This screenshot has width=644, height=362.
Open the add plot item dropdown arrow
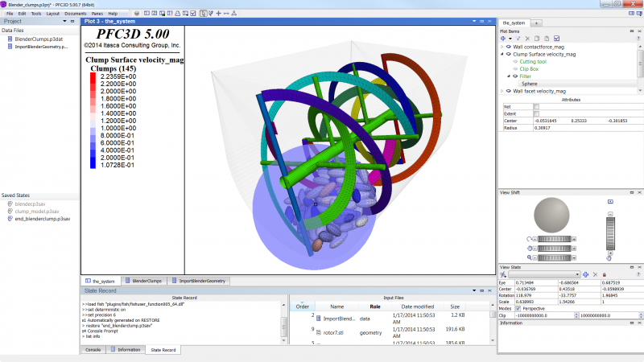click(x=510, y=39)
